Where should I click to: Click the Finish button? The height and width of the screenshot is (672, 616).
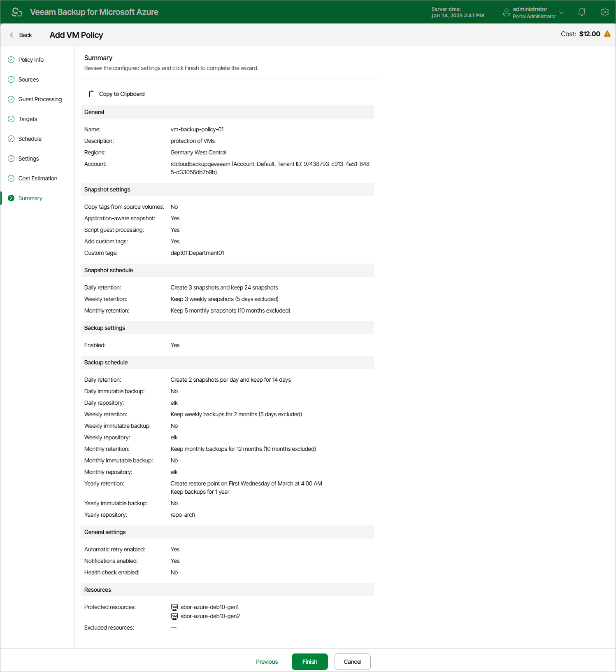[310, 662]
